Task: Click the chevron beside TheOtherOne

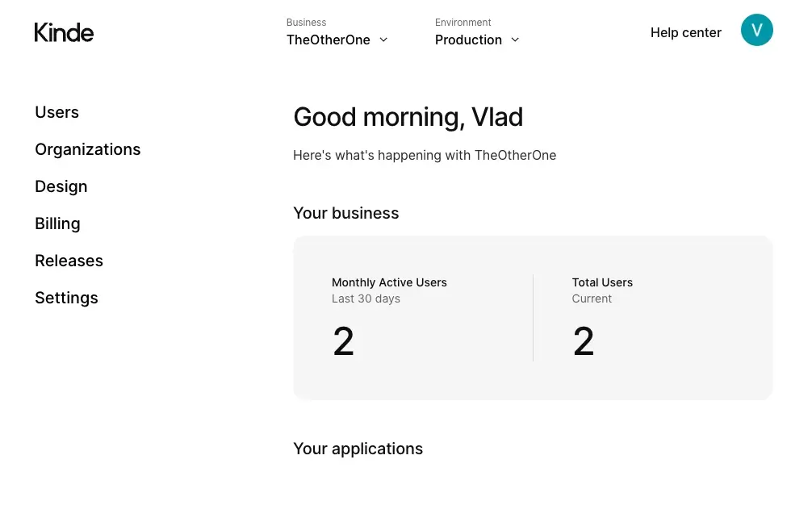Action: [x=383, y=40]
